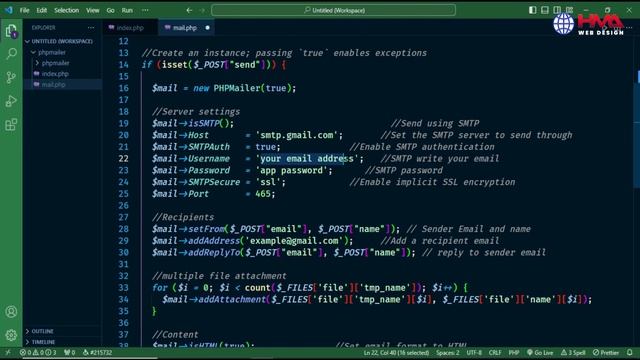Change indentation via Spaces: 2
This screenshot has height=360, width=640.
click(x=447, y=352)
